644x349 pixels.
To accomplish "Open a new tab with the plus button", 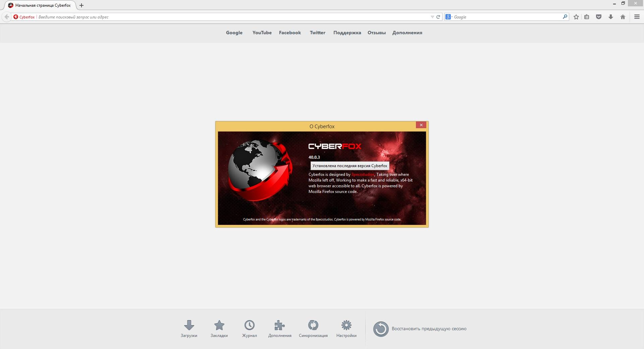I will 82,5.
